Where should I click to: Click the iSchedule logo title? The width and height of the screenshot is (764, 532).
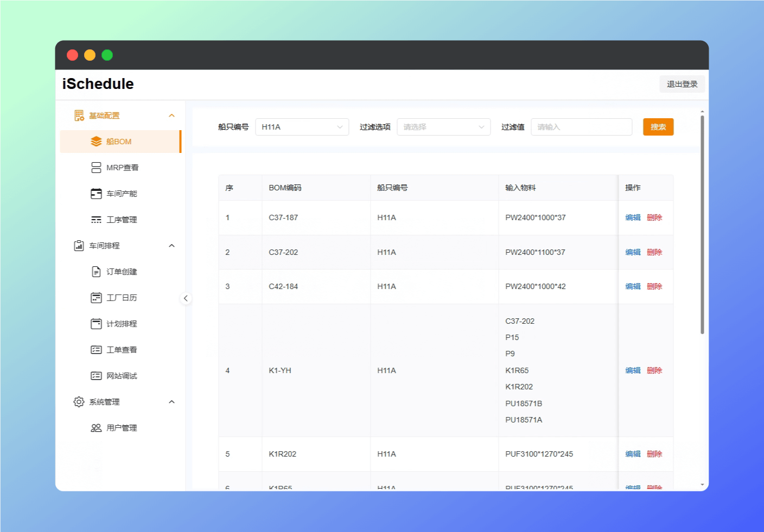(98, 84)
